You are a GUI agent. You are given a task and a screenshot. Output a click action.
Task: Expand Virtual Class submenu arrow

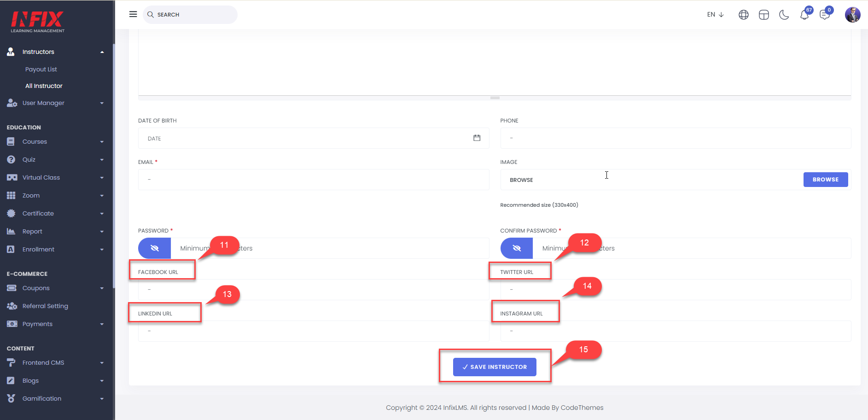(x=102, y=178)
